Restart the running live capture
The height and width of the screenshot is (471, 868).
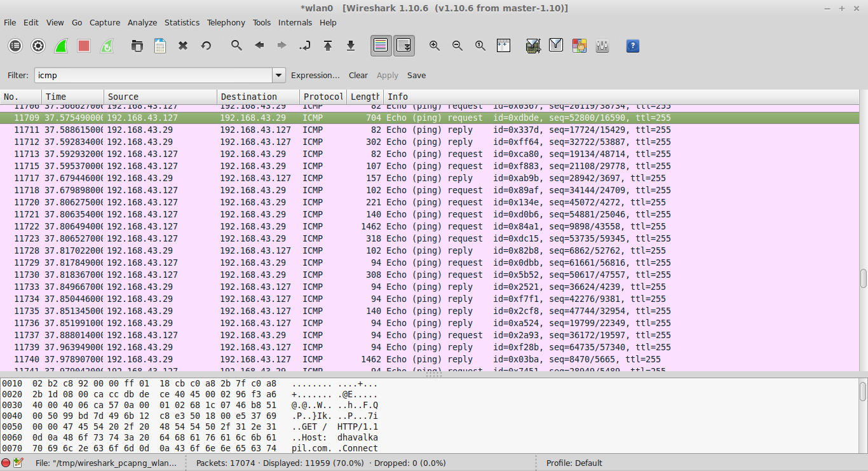coord(107,46)
